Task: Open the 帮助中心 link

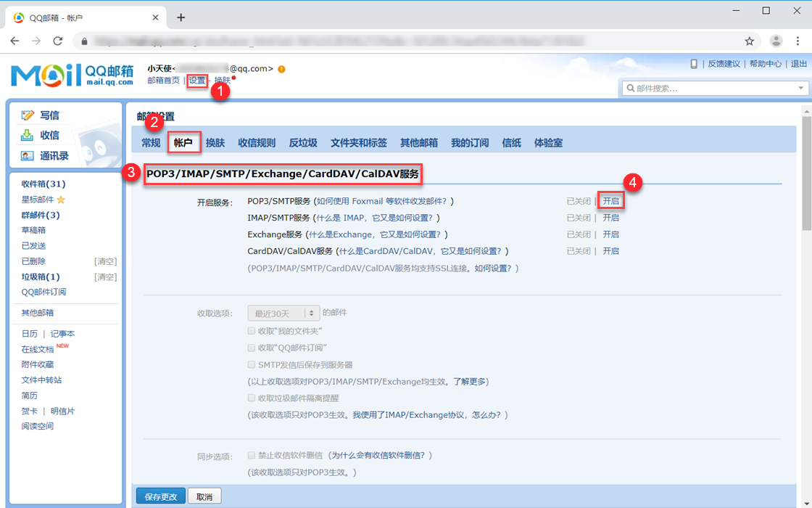Action: (766, 64)
